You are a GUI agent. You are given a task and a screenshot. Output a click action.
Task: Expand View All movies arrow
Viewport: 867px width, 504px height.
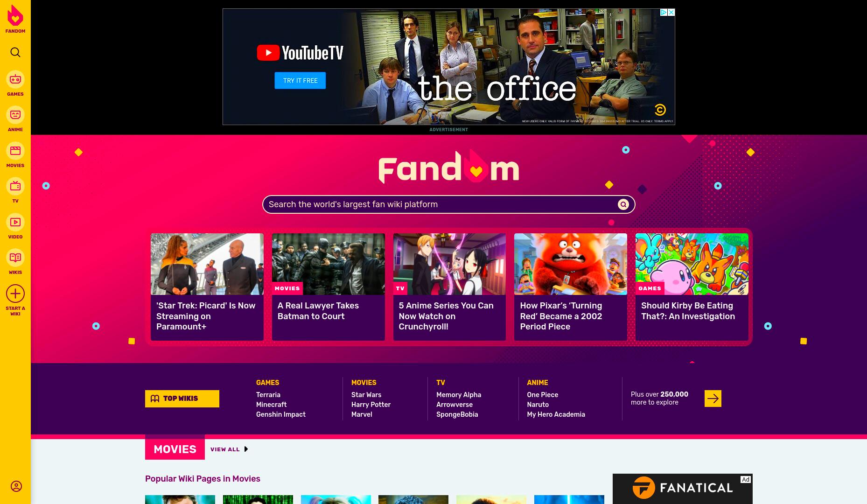click(x=246, y=449)
